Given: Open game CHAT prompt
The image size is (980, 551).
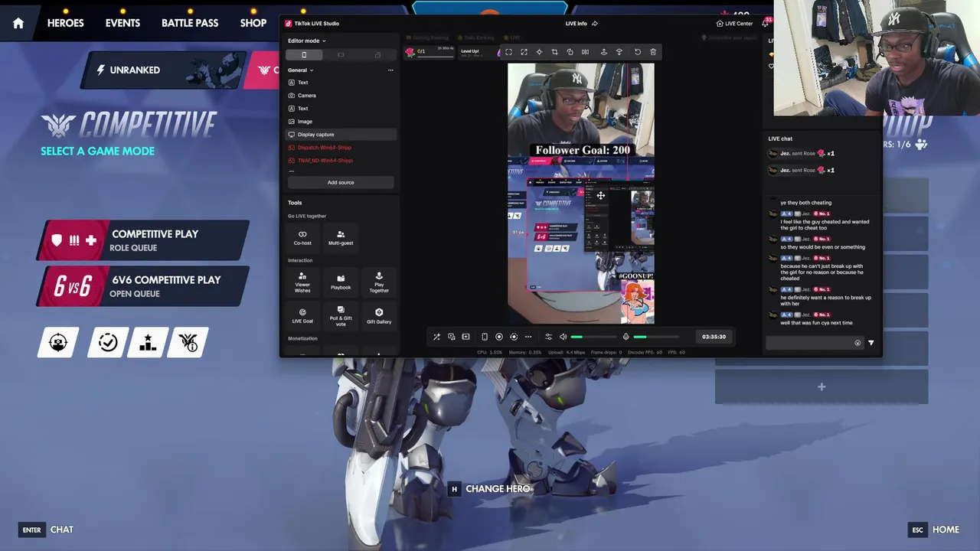Looking at the screenshot, I should (x=46, y=530).
